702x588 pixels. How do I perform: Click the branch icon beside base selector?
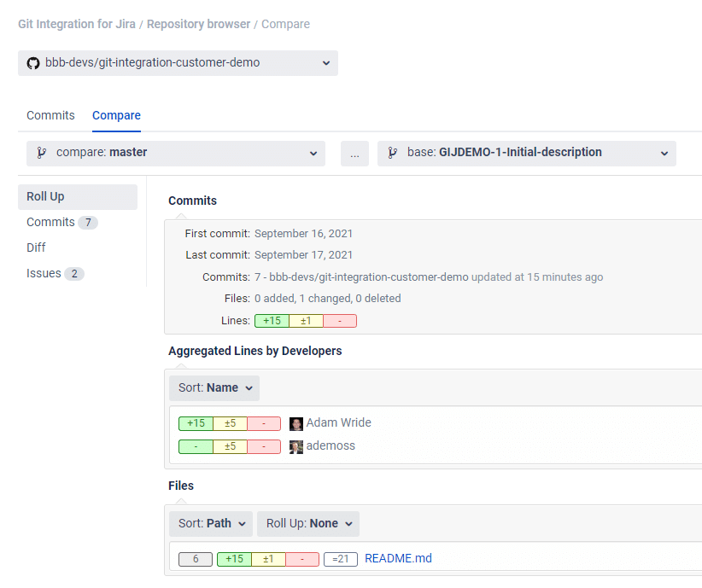pyautogui.click(x=392, y=153)
